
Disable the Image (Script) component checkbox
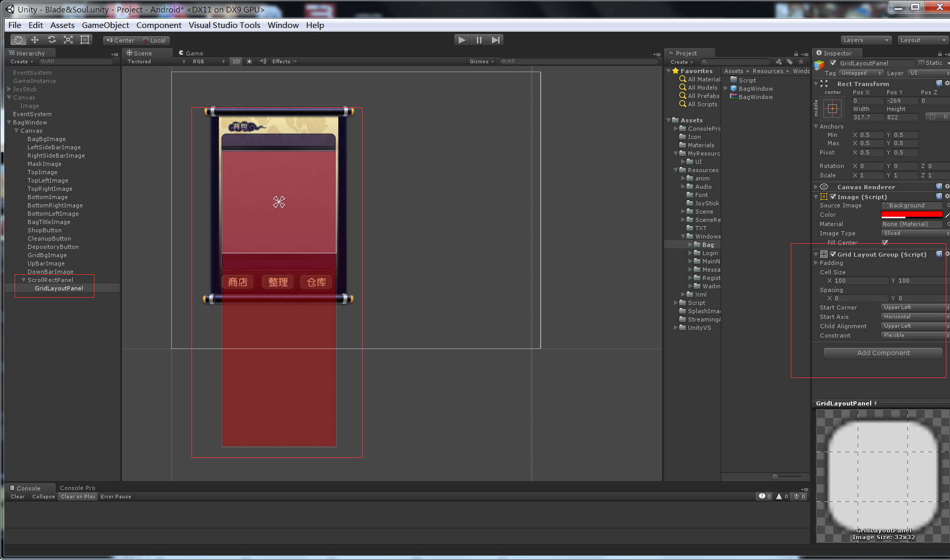[833, 197]
